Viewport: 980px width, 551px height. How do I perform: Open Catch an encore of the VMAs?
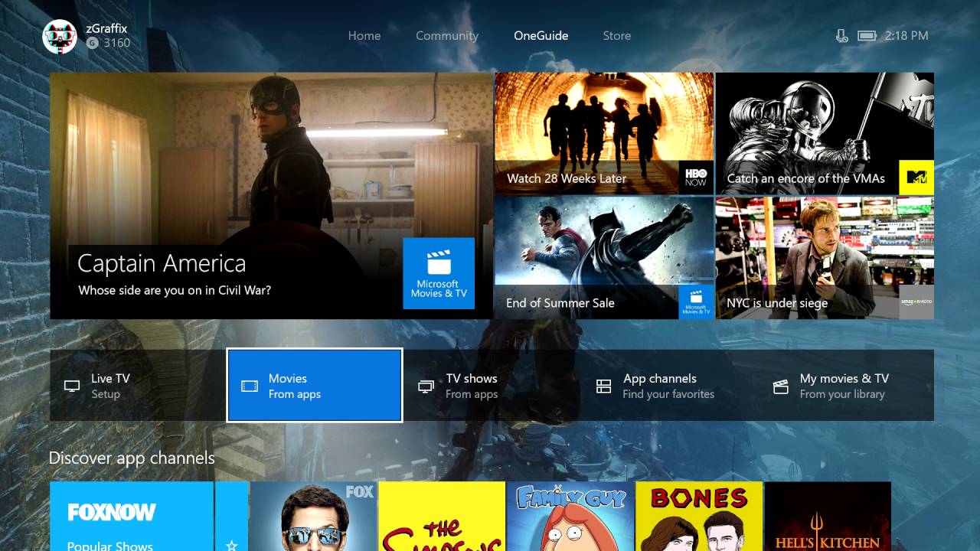coord(825,134)
